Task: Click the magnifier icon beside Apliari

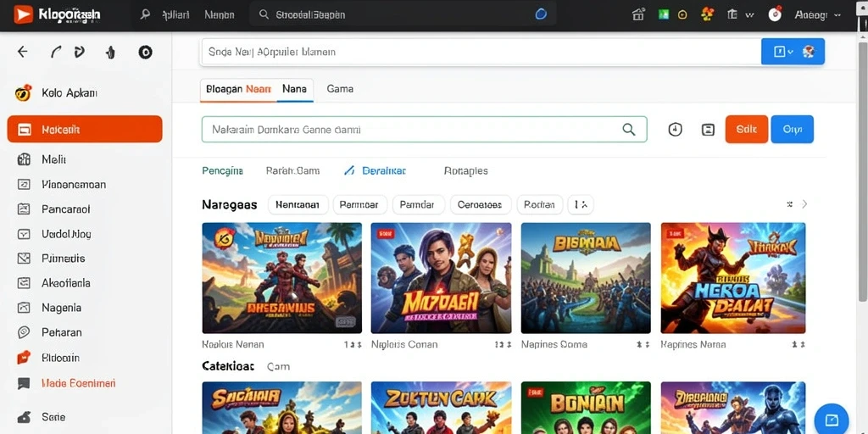Action: point(145,14)
